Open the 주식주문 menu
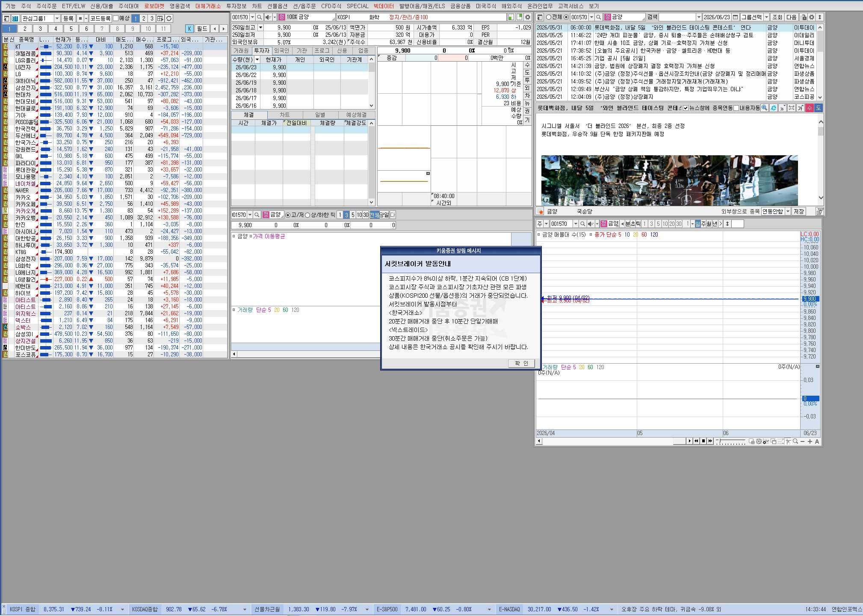The height and width of the screenshot is (616, 863). (46, 6)
